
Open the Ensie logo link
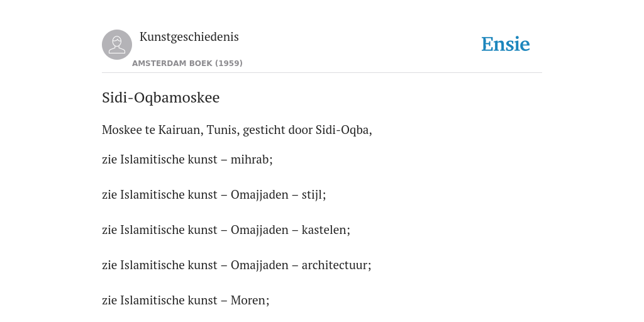click(506, 44)
